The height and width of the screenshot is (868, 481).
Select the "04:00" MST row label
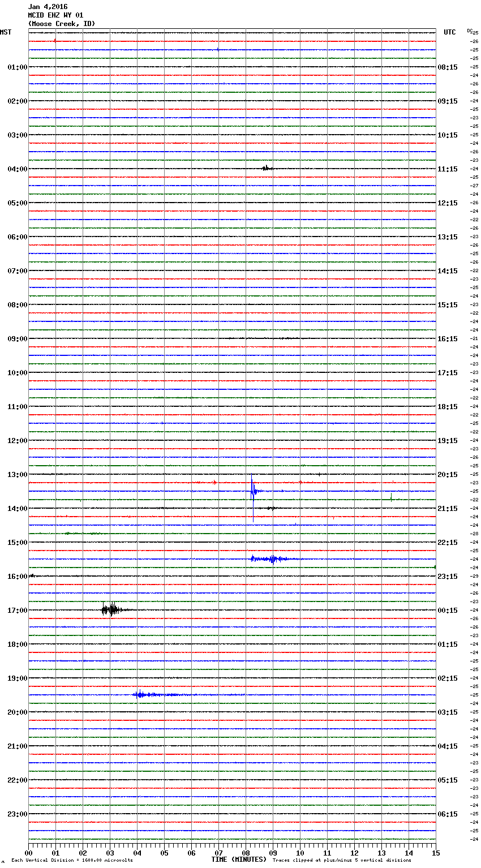[x=18, y=169]
